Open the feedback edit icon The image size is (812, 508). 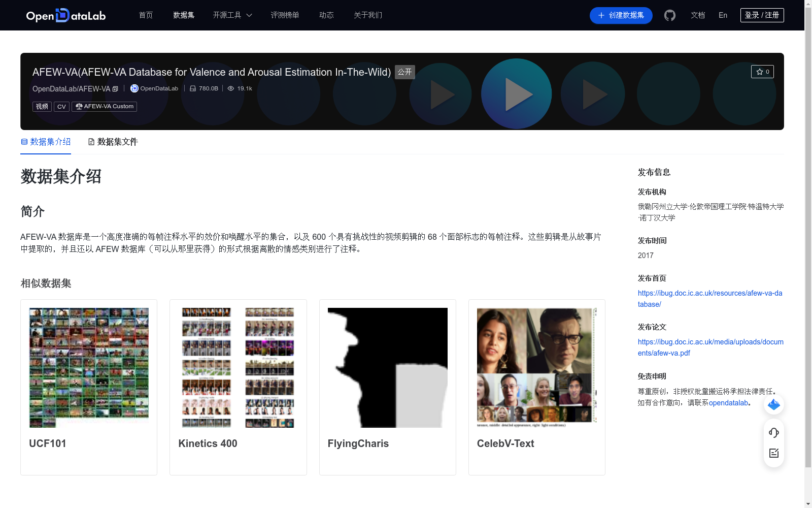pyautogui.click(x=774, y=453)
